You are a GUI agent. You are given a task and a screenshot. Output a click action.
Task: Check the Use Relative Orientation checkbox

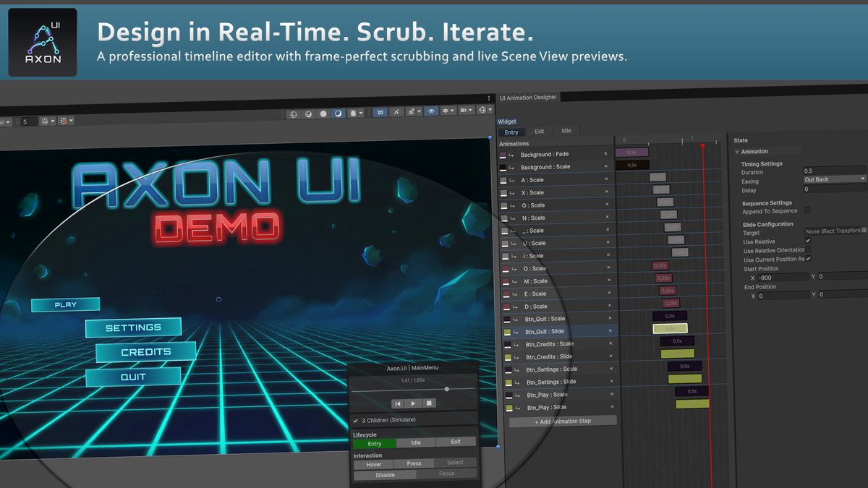(808, 249)
